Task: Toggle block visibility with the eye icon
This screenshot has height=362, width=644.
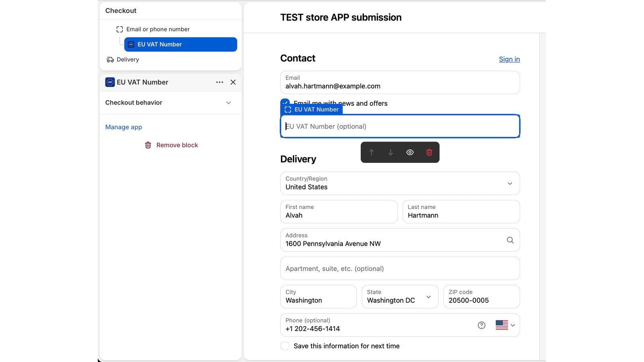Action: 410,152
